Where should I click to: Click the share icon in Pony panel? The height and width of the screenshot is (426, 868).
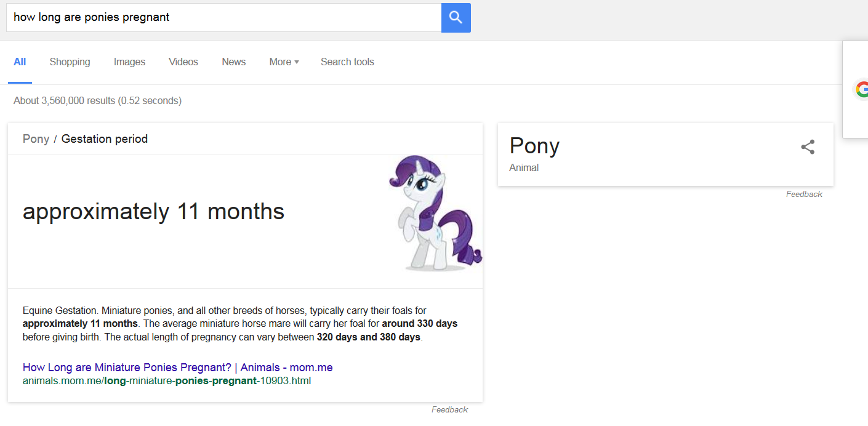tap(808, 147)
